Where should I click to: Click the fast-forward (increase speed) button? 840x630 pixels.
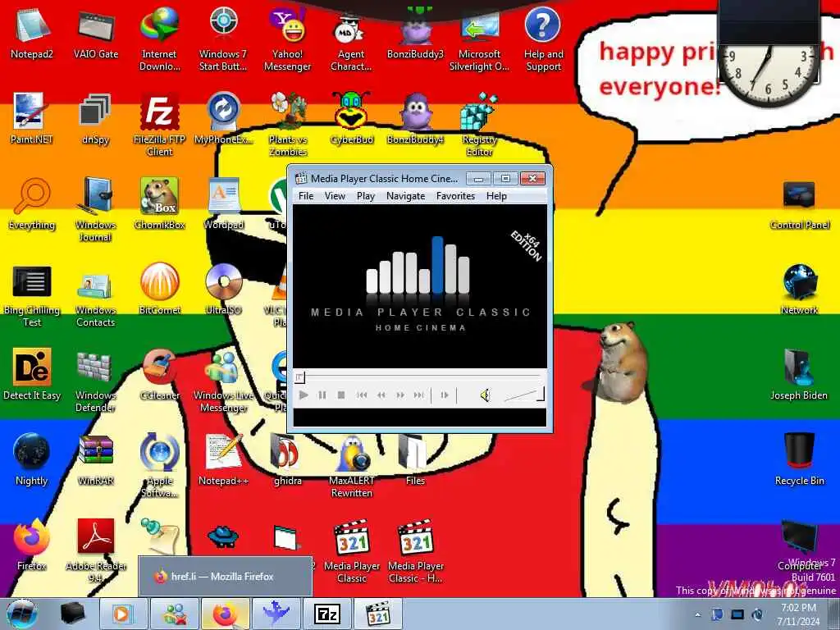tap(400, 395)
